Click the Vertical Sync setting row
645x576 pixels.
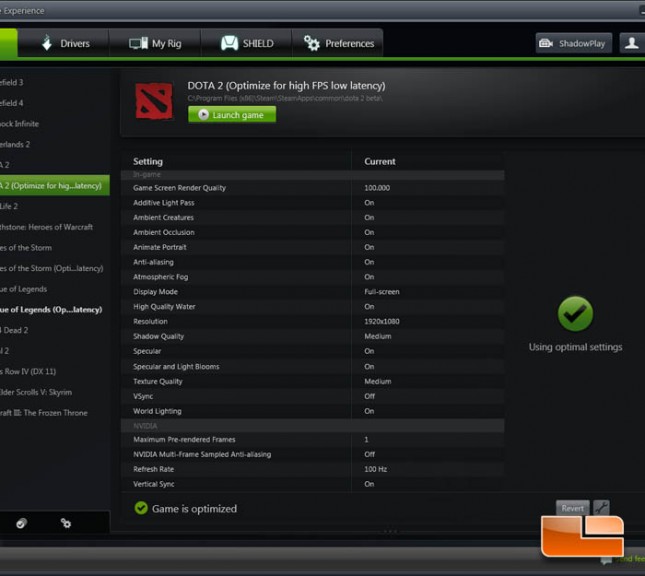[313, 484]
